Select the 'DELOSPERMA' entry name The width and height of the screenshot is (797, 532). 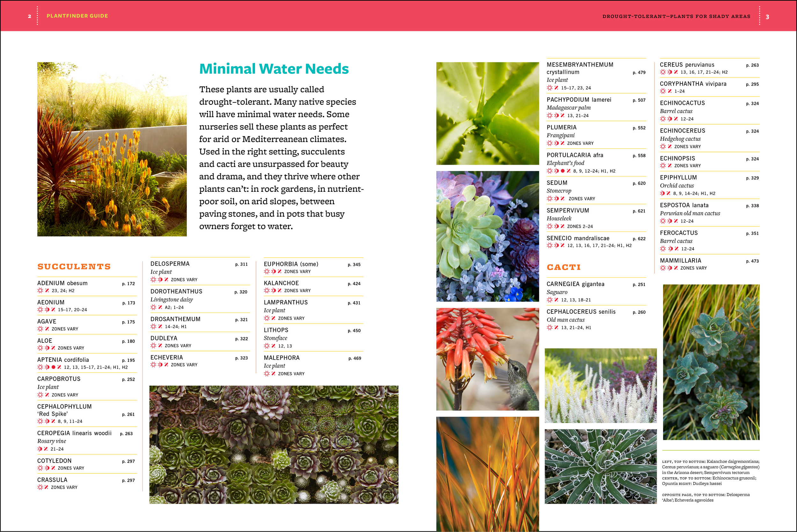click(x=170, y=264)
